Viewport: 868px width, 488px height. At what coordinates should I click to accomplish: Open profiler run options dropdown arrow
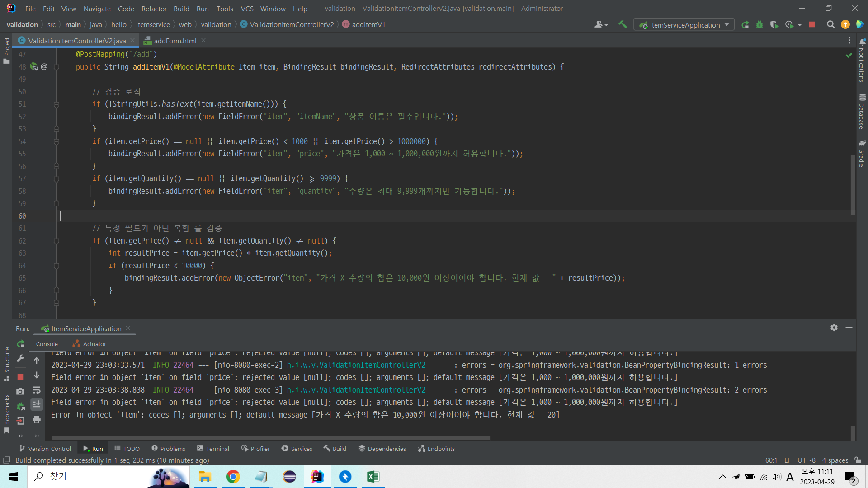(800, 25)
